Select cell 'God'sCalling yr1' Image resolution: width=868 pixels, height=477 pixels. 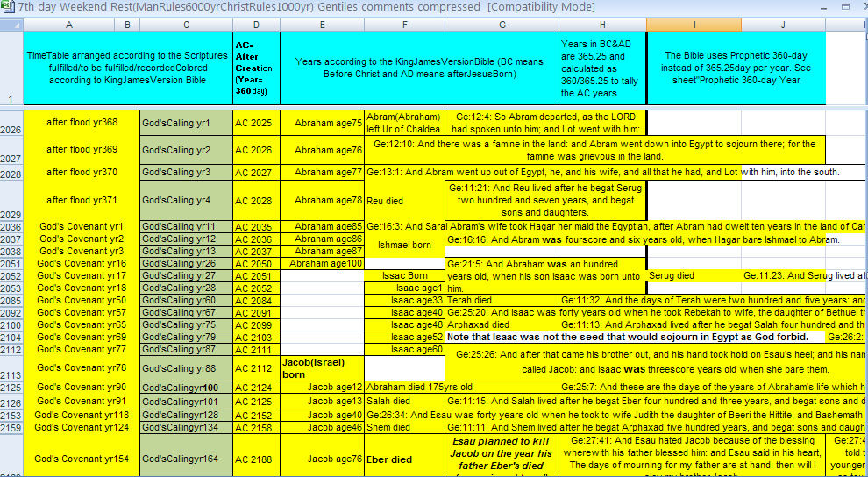click(186, 122)
